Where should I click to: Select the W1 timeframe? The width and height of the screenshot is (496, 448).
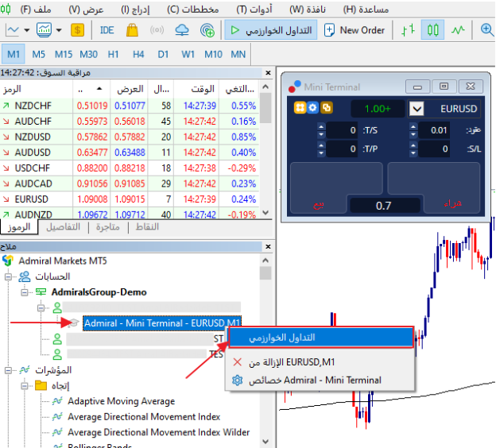(188, 54)
